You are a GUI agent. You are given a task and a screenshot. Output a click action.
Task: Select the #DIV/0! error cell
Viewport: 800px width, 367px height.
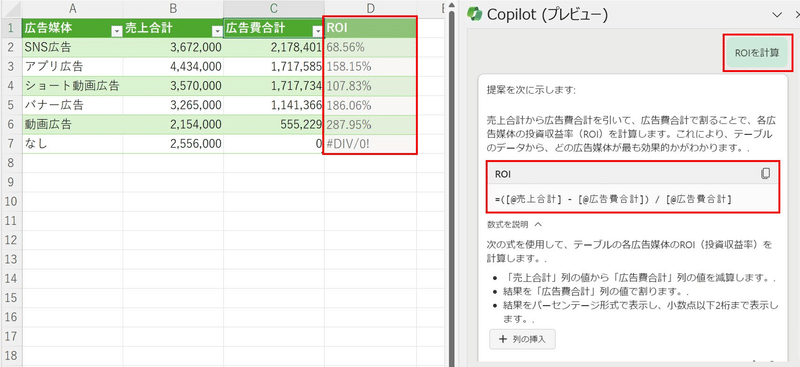[x=370, y=144]
